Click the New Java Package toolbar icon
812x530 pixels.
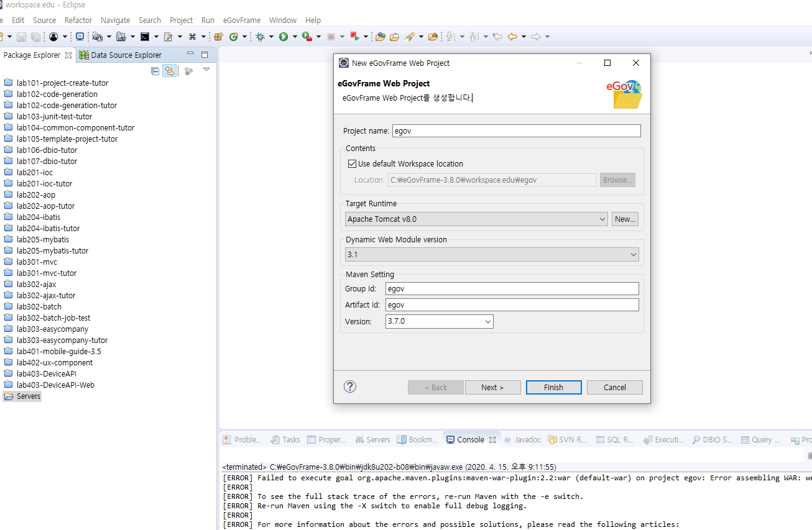coord(218,37)
